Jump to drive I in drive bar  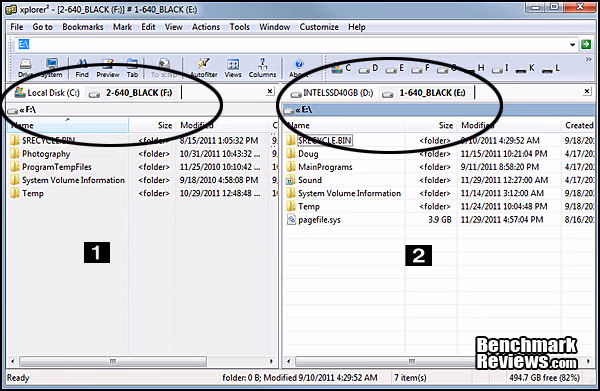tap(500, 68)
